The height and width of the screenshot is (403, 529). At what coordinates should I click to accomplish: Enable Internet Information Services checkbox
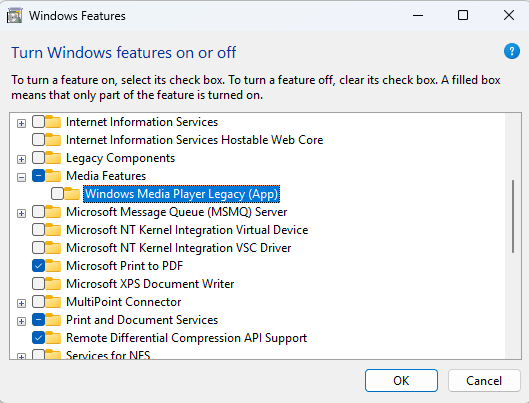[38, 122]
